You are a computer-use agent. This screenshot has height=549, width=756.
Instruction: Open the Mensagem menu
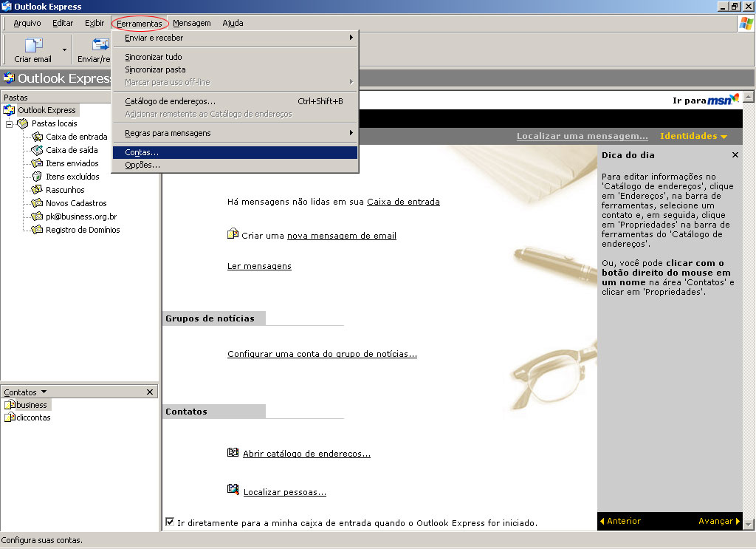(192, 23)
